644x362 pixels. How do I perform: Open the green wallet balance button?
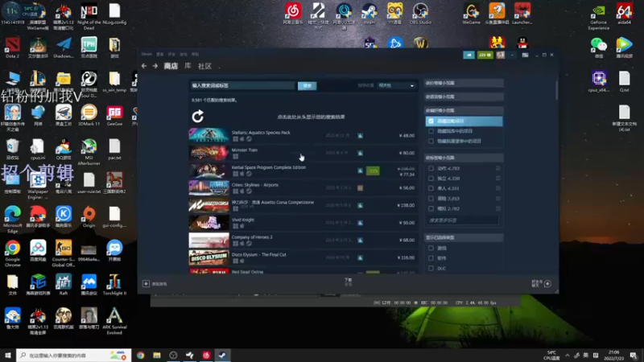click(x=485, y=55)
